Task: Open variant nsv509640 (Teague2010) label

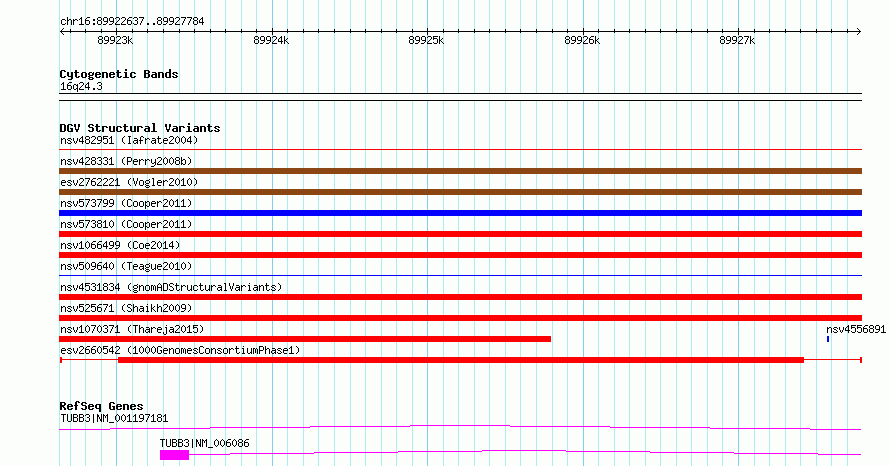Action: coord(126,266)
